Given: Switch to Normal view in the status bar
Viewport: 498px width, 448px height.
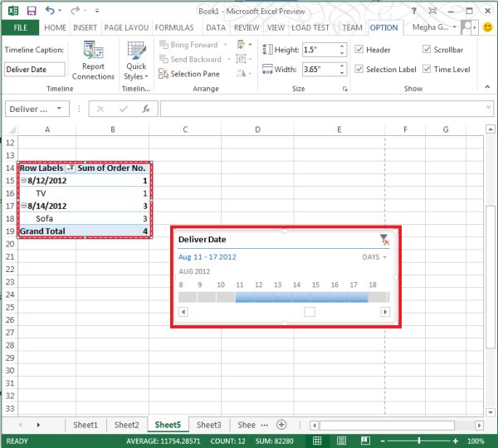Looking at the screenshot, I should pyautogui.click(x=317, y=441).
